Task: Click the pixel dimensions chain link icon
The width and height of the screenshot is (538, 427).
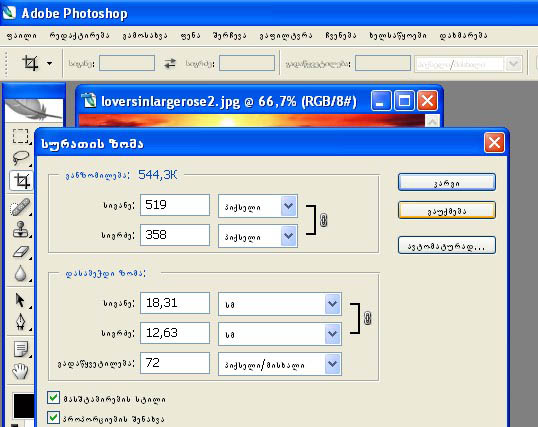Action: point(323,220)
